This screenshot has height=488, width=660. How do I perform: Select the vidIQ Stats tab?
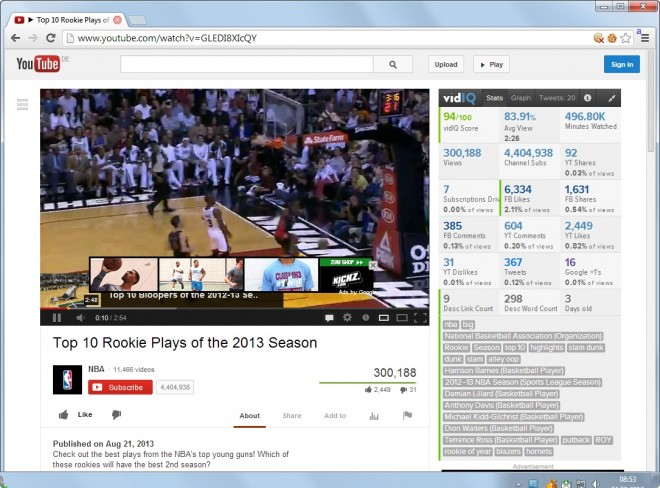pos(495,98)
